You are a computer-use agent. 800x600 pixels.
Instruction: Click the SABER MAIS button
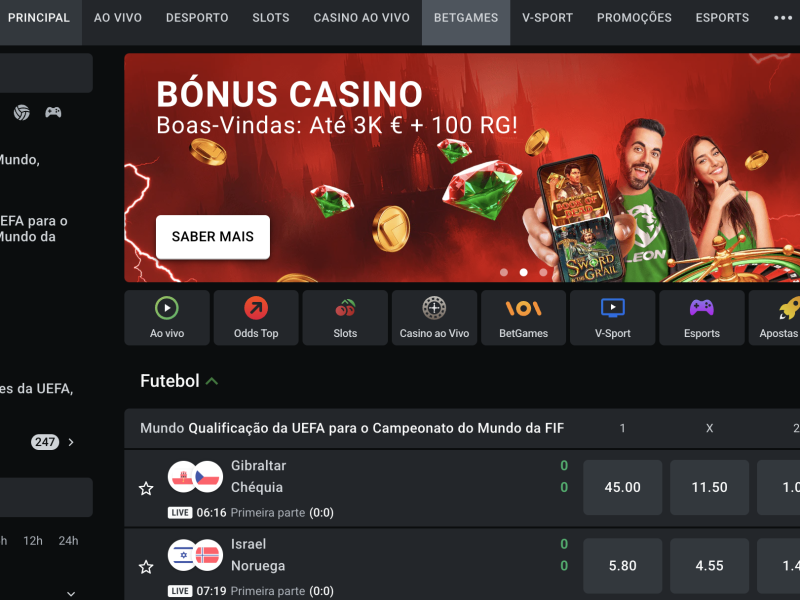pos(213,237)
